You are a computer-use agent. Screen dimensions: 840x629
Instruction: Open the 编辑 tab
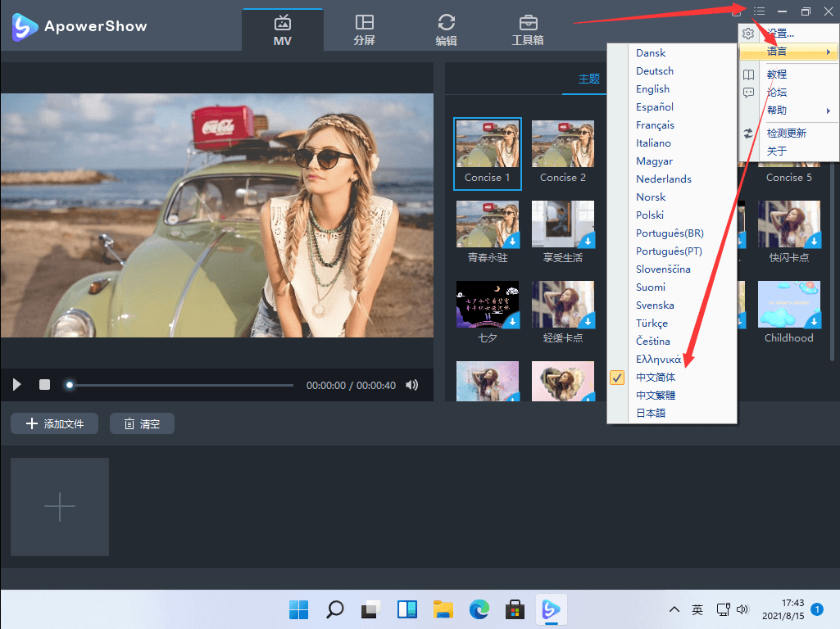click(x=447, y=30)
